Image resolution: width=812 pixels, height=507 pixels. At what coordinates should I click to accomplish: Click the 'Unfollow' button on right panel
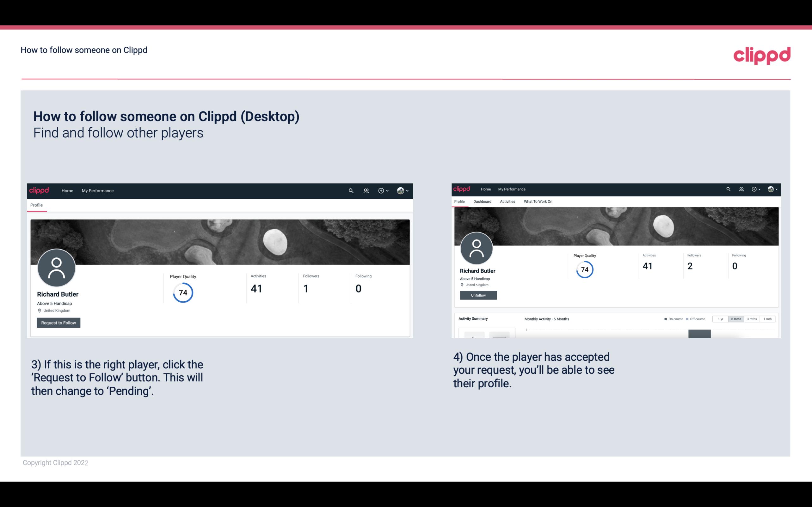478,295
